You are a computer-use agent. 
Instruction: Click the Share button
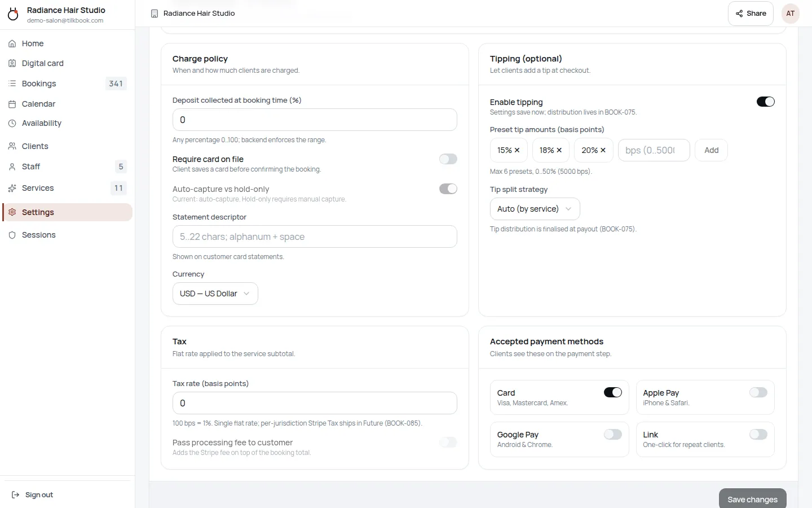click(x=751, y=14)
